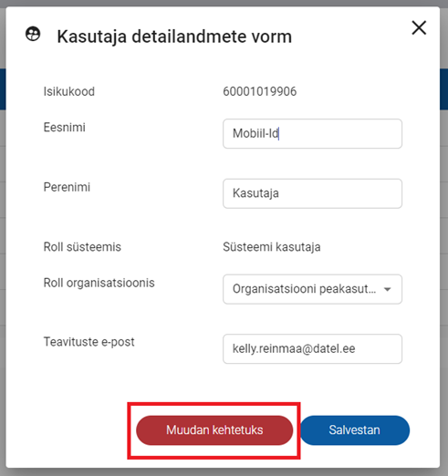Click the Perenimi field label
This screenshot has width=448, height=476.
pyautogui.click(x=67, y=187)
